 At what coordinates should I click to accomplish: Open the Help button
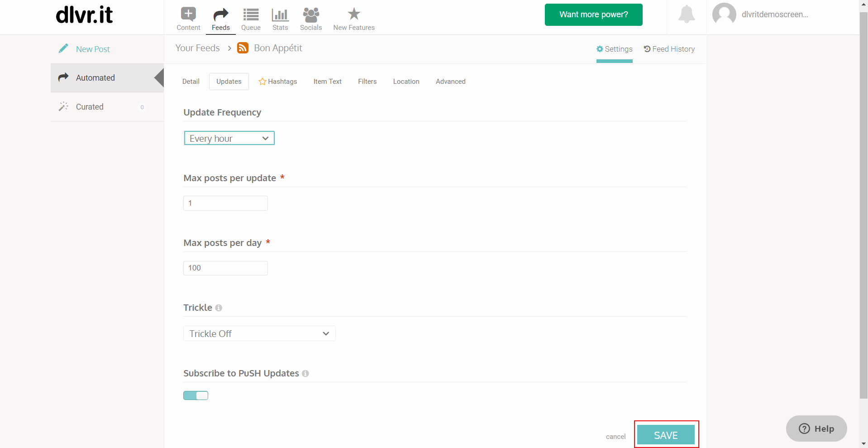pos(816,429)
